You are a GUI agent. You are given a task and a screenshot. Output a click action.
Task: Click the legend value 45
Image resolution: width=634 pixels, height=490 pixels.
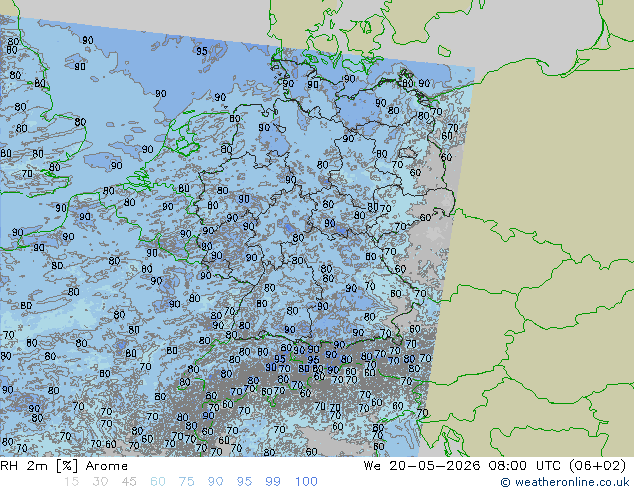129,482
